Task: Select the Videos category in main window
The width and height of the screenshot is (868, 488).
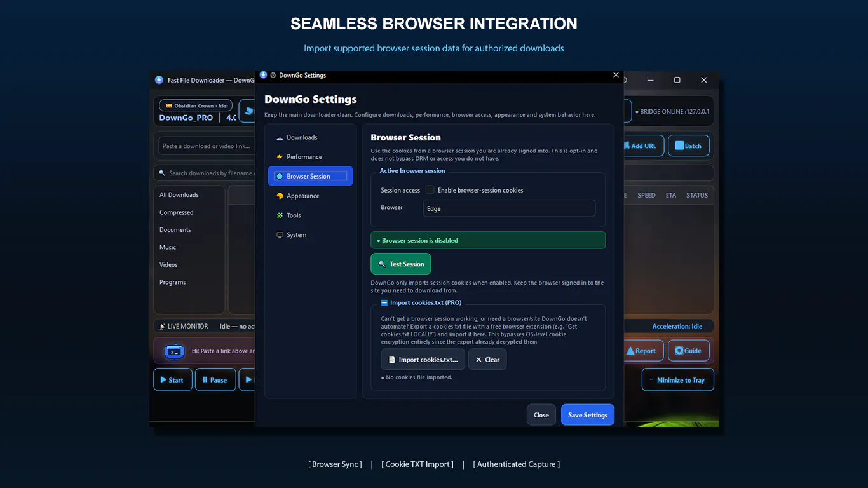Action: pos(169,265)
